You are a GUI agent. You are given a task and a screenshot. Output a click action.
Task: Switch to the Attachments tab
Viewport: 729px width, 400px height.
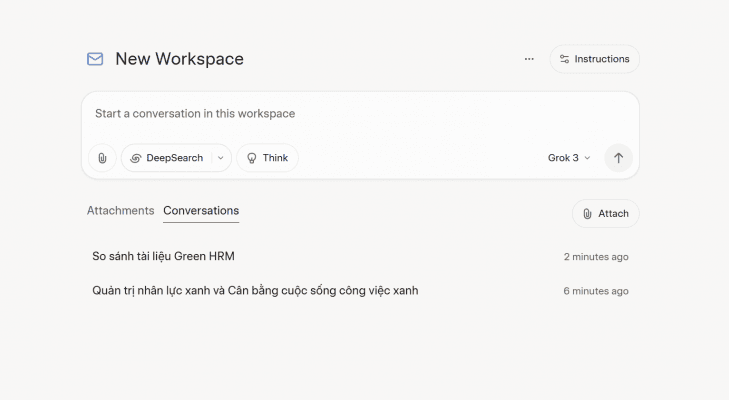120,211
